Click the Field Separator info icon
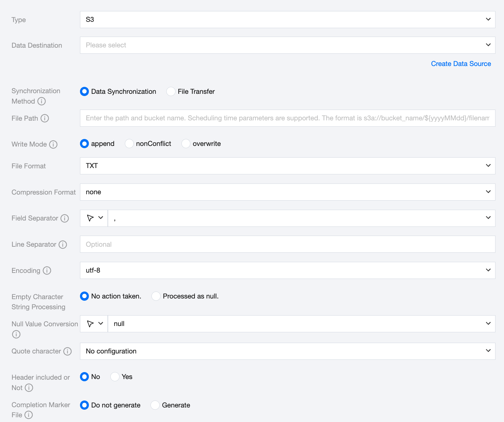504x422 pixels. [x=65, y=218]
